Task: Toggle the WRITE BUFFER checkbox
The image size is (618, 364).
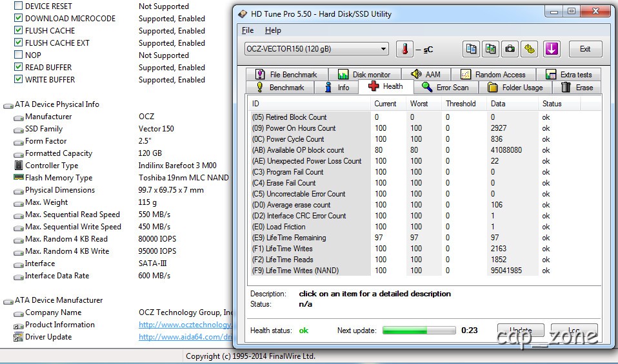Action: (x=18, y=79)
